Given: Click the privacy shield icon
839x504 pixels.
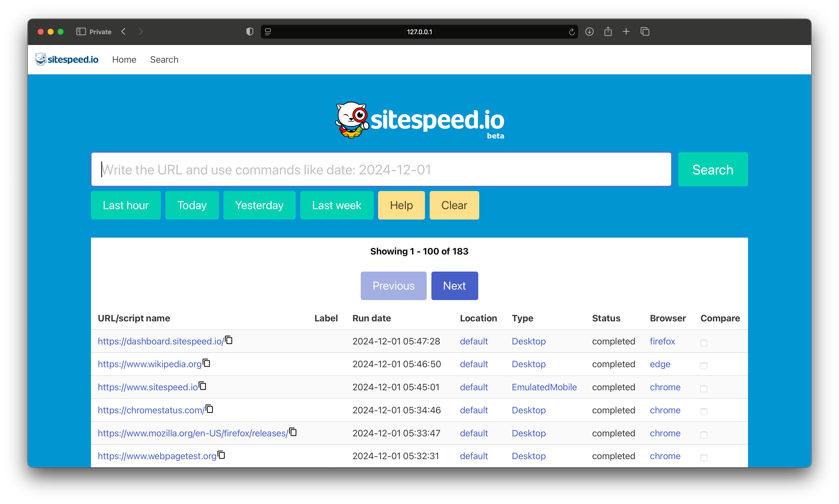Looking at the screenshot, I should (250, 31).
